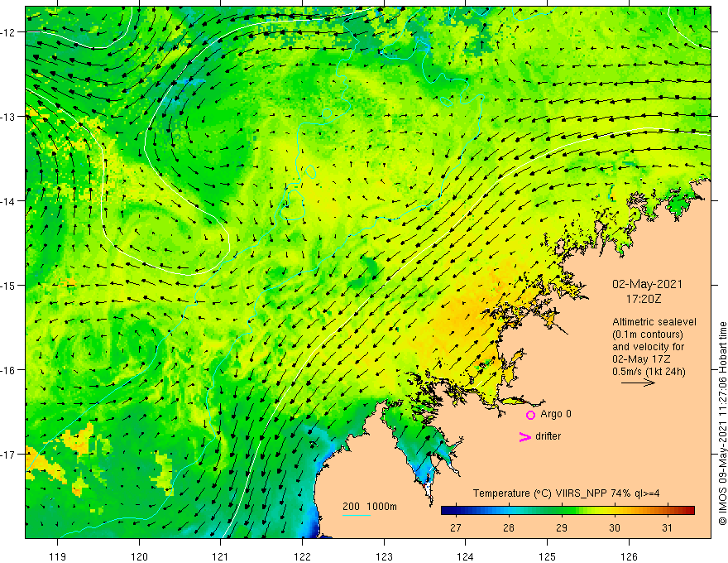
Task: Click the '200 1000m' depth label
Action: tap(370, 507)
